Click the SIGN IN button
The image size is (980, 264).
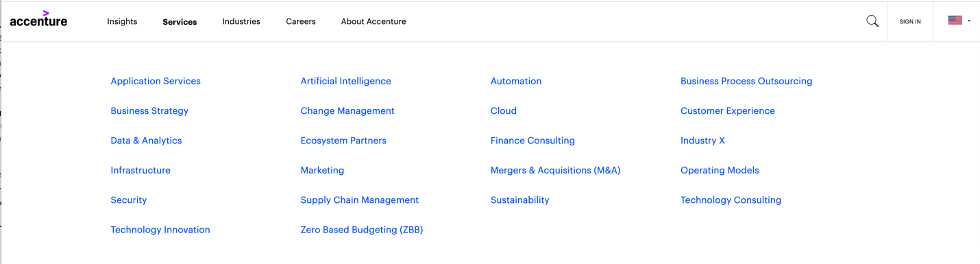(910, 22)
